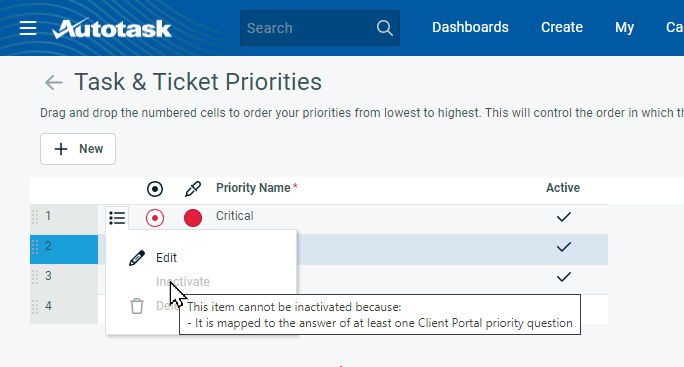Open the My menu
Image resolution: width=684 pixels, height=367 pixels.
(624, 27)
